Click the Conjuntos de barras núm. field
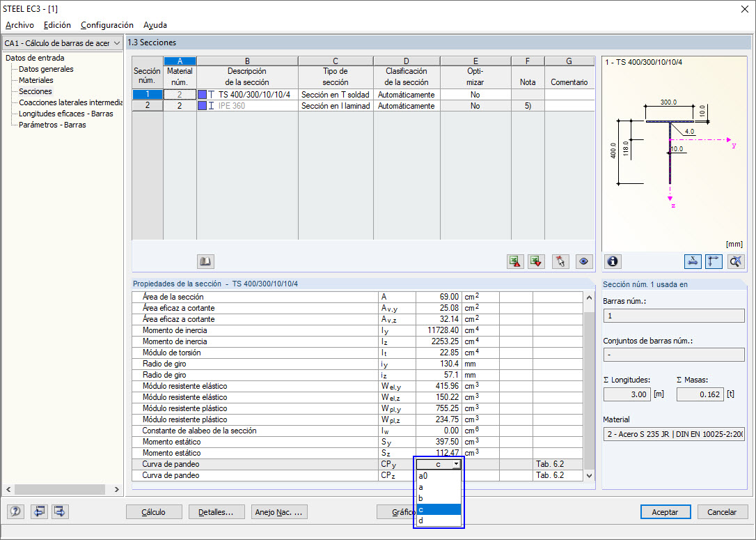Viewport: 756px width, 540px height. pos(674,355)
